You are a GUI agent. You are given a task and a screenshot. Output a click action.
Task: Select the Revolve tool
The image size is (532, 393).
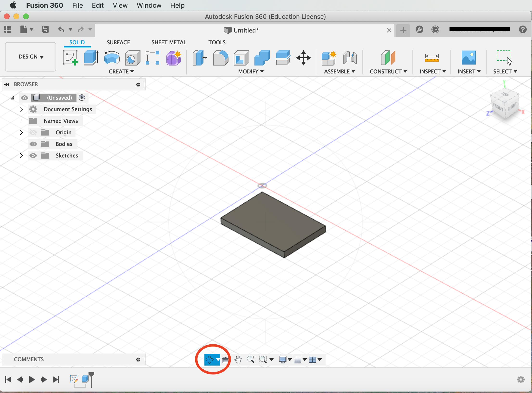tap(112, 58)
